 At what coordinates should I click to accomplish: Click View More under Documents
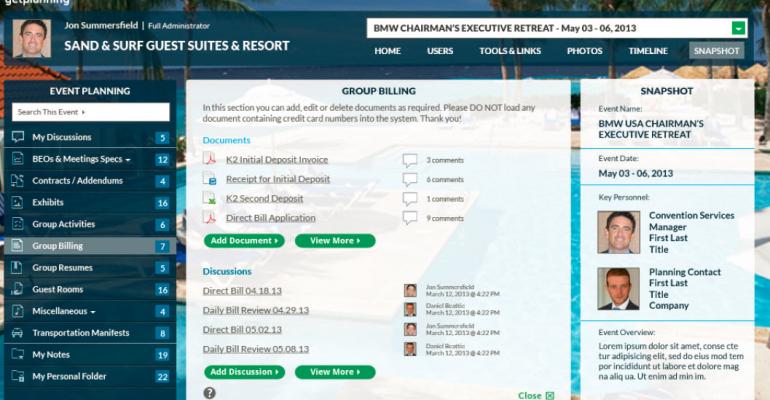(x=335, y=240)
